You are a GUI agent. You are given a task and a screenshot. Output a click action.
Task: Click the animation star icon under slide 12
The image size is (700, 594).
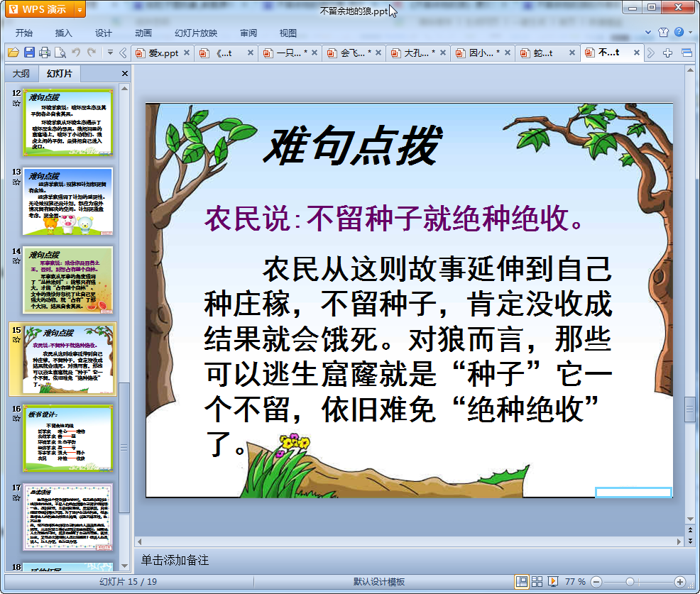16,103
